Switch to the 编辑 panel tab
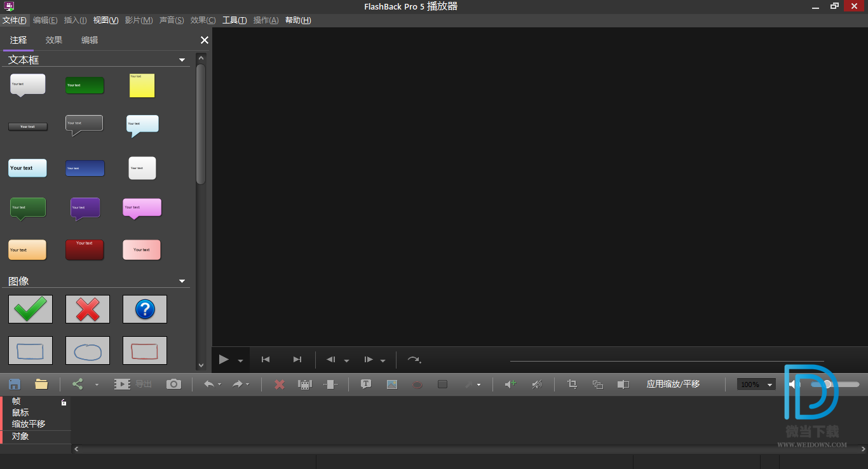 (x=90, y=40)
